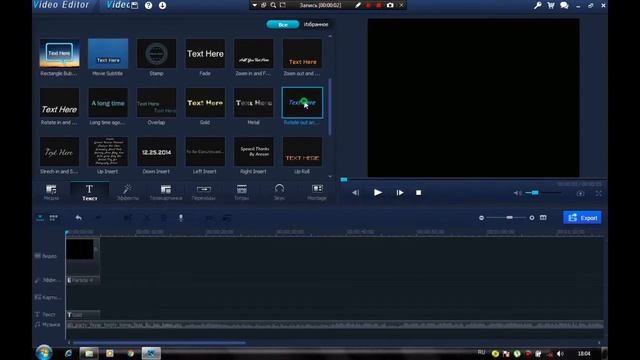Image resolution: width=640 pixels, height=360 pixels.
Task: Record a voiceover with the microphone icon
Action: (181, 218)
